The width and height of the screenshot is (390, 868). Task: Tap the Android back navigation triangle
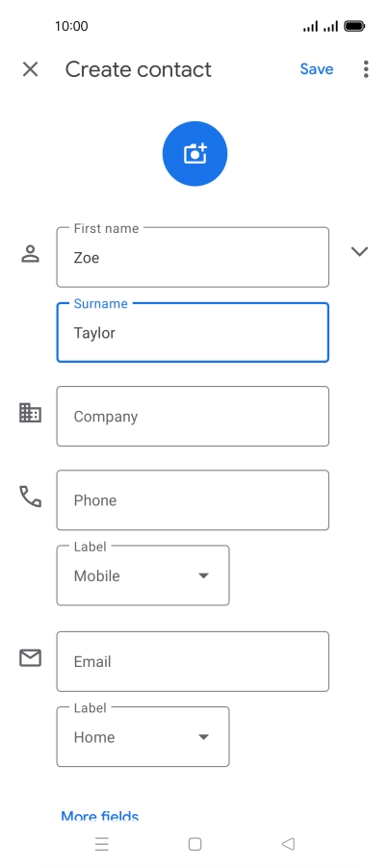288,844
